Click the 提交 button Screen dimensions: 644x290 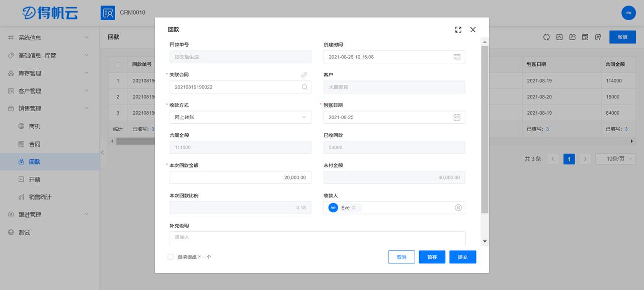click(462, 257)
